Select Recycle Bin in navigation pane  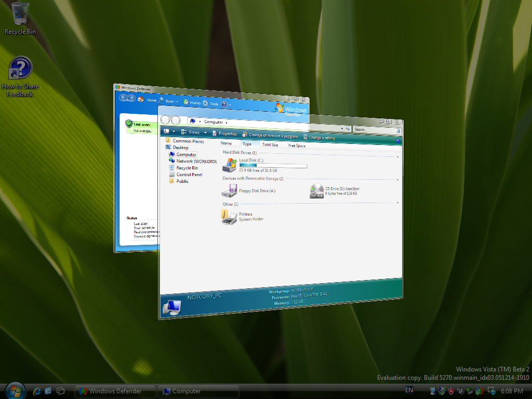pos(183,168)
